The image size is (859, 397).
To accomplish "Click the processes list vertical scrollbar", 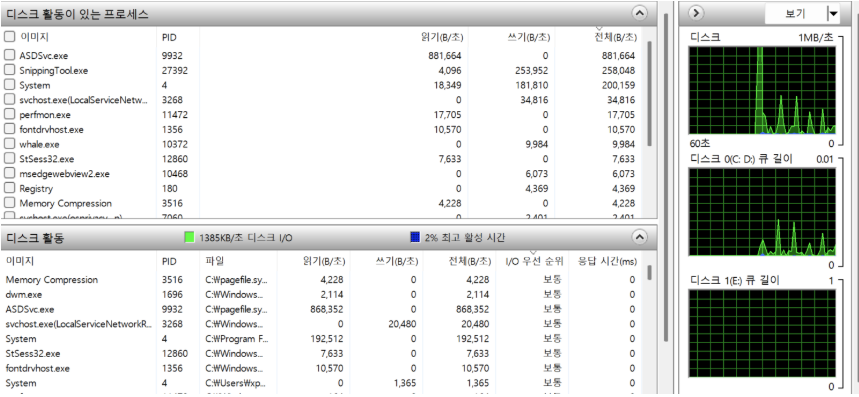I will [x=650, y=94].
